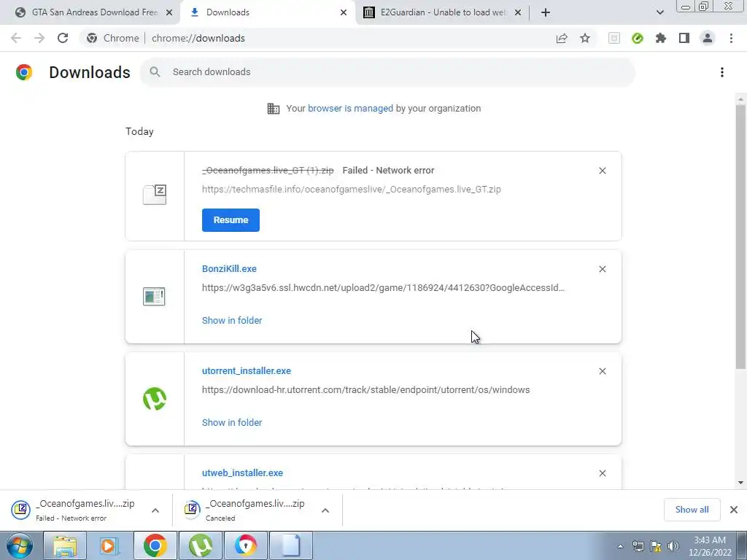
Task: Open the tab search dropdown arrow
Action: tap(659, 12)
